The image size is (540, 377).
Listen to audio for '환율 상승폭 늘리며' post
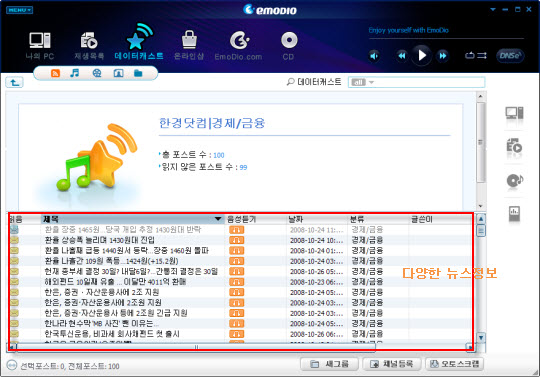click(x=236, y=240)
